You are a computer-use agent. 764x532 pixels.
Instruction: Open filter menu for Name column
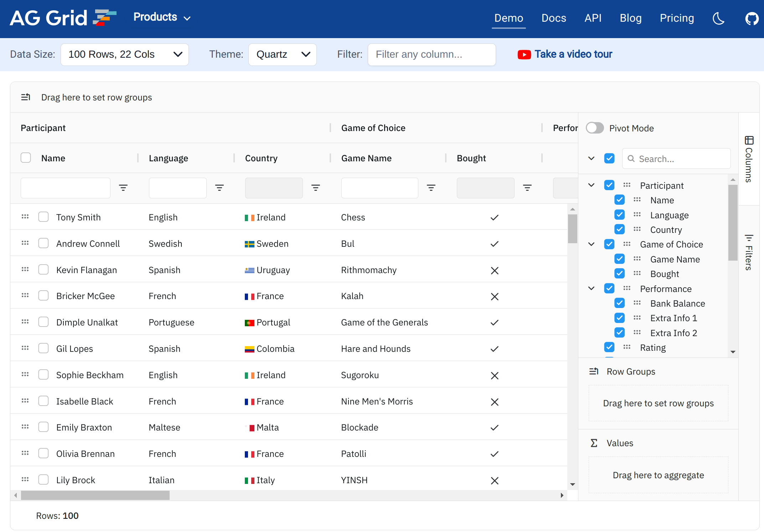pos(123,188)
